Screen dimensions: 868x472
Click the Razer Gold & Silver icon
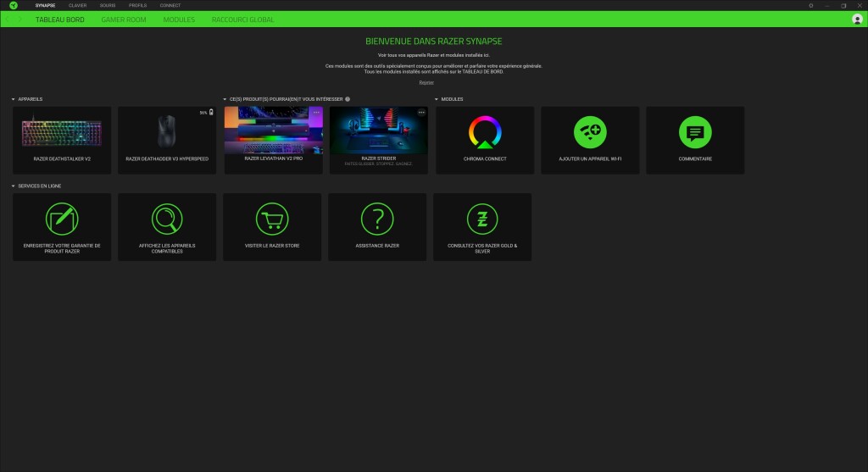482,219
